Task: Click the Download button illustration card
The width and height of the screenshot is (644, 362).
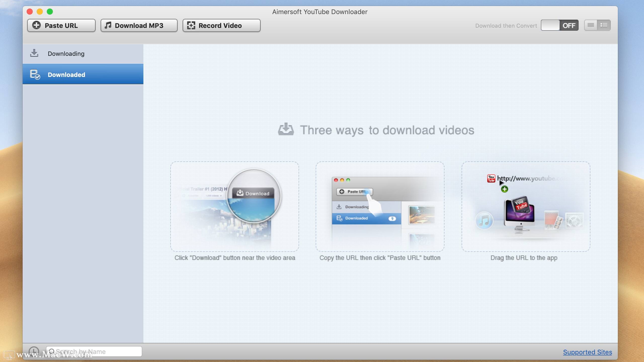Action: point(235,207)
